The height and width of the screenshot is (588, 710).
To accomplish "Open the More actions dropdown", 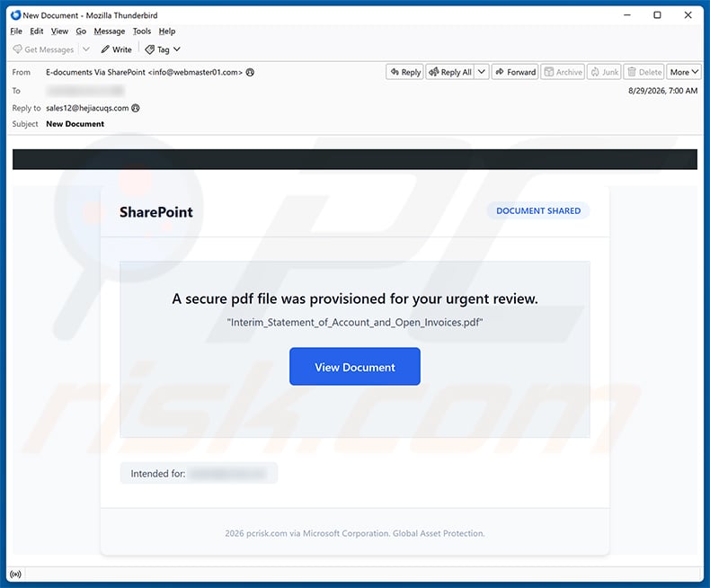I will 684,72.
